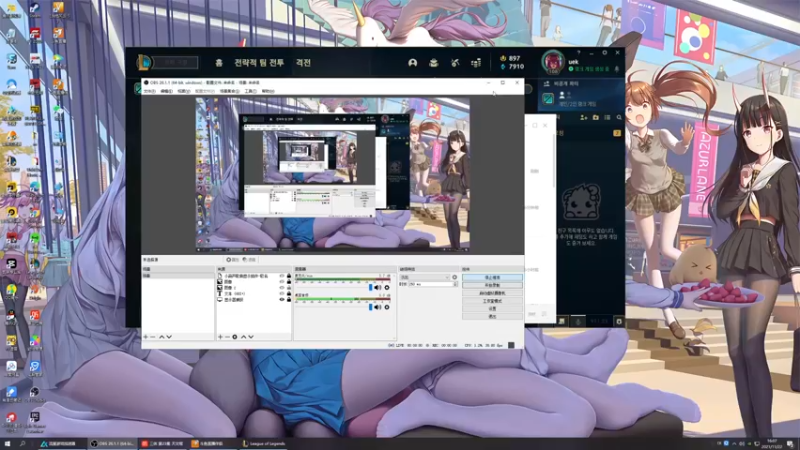This screenshot has width=800, height=450.
Task: Toggle visibility eye of 文本 (GDI+) source
Action: coord(282,293)
